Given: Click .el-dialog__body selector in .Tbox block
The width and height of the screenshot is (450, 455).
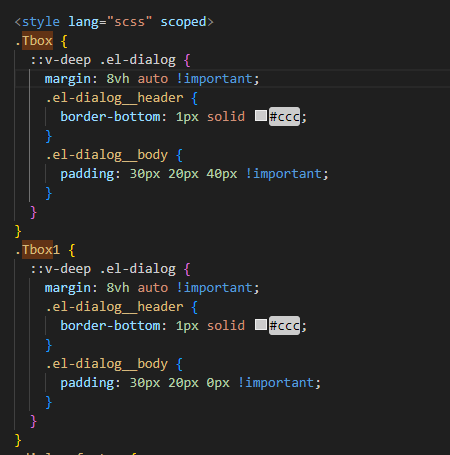Looking at the screenshot, I should click(x=107, y=155).
